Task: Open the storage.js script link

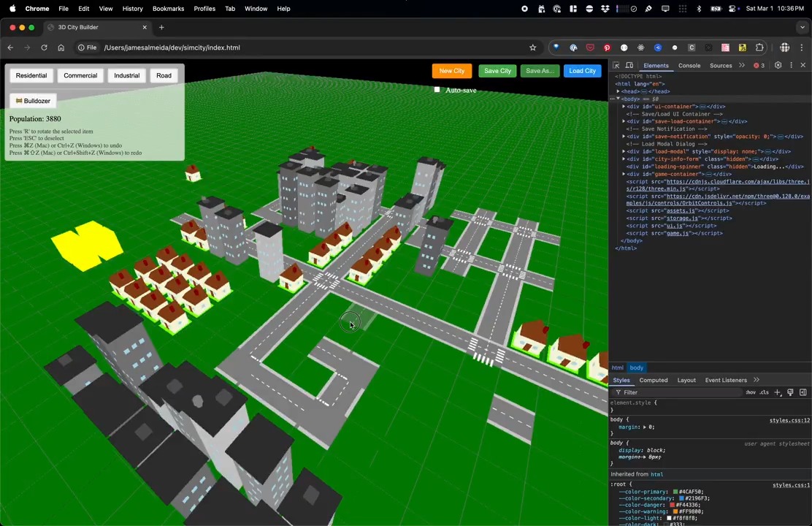Action: click(x=682, y=218)
